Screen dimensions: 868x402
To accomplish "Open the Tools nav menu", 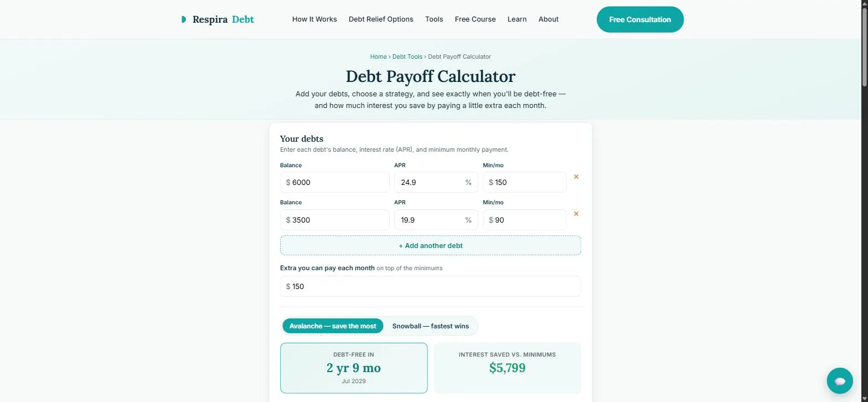I will (434, 19).
